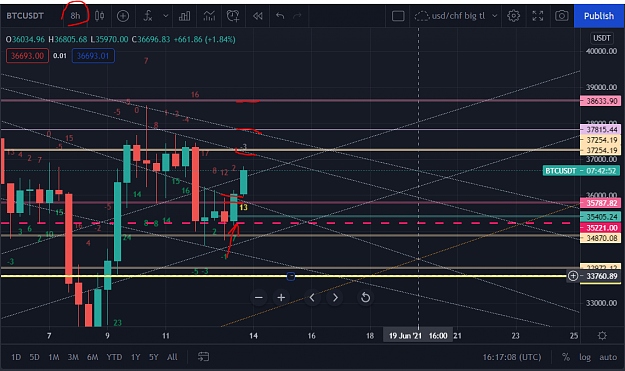This screenshot has height=371, width=625.
Task: Change the 8h chart interval
Action: [x=75, y=16]
